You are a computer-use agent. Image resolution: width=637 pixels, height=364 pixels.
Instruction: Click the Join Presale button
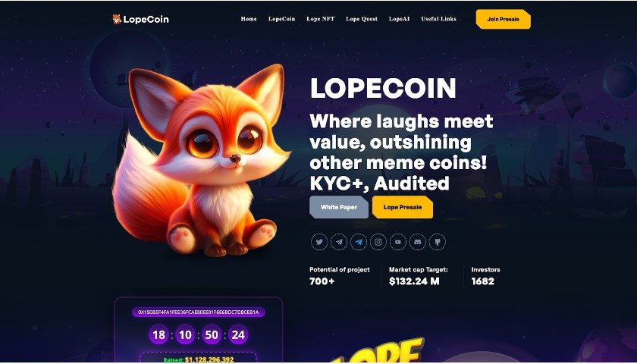[x=503, y=19]
